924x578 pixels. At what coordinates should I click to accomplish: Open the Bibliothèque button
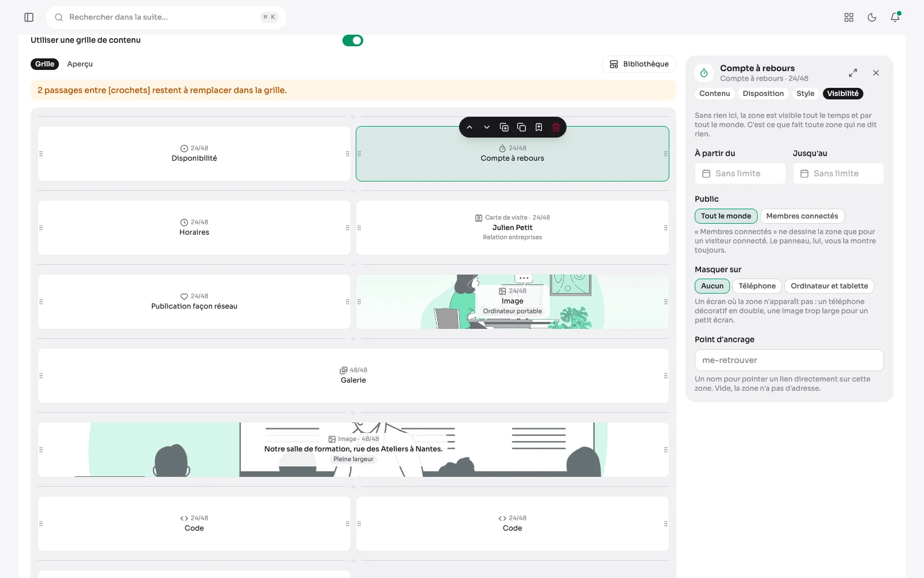click(639, 64)
